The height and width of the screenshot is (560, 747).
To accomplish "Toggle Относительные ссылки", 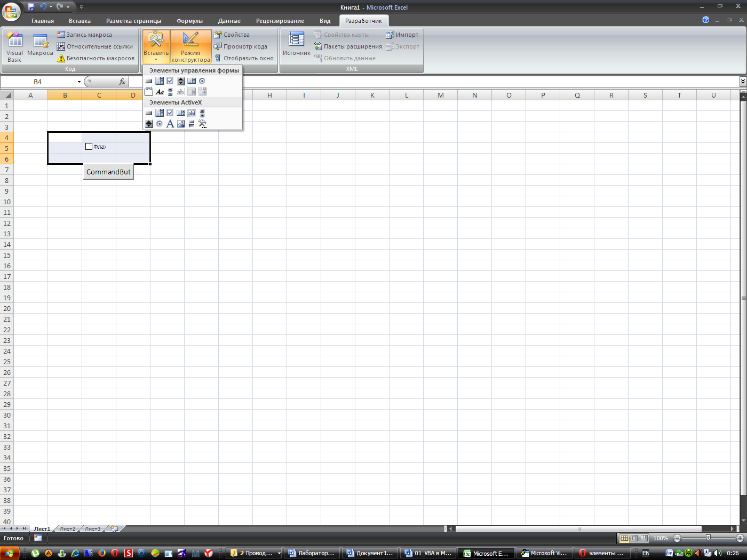I will (x=95, y=46).
